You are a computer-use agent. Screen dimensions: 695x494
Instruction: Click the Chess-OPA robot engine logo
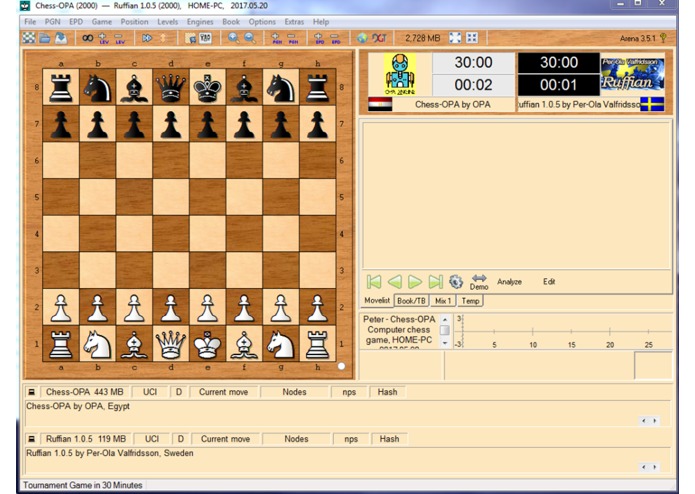click(400, 74)
